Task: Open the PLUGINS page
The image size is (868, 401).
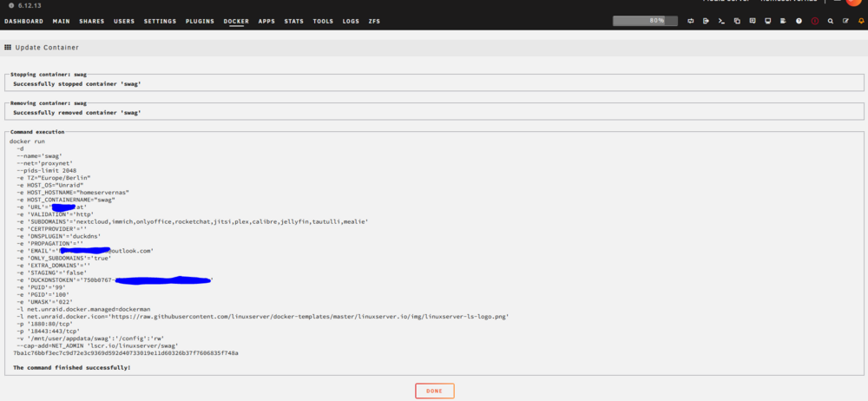Action: (200, 22)
